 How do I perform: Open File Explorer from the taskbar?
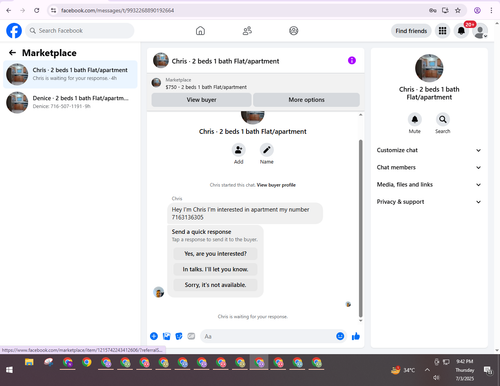point(29,362)
